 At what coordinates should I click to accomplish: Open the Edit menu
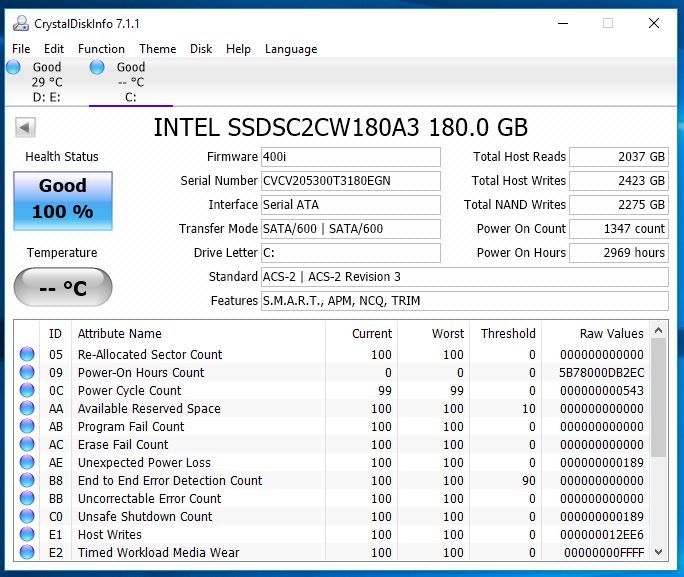pyautogui.click(x=54, y=49)
